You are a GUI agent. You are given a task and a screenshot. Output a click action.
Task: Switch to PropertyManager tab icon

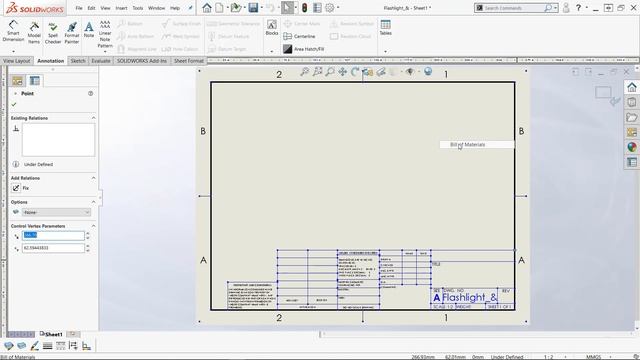[x=35, y=81]
